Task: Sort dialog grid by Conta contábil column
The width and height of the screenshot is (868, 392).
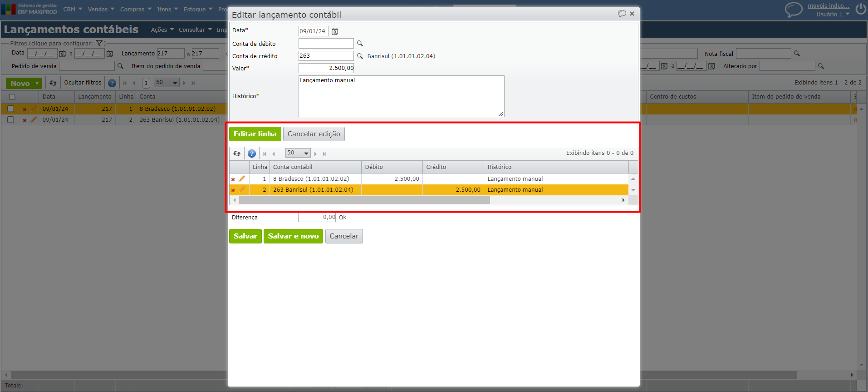Action: [315, 167]
